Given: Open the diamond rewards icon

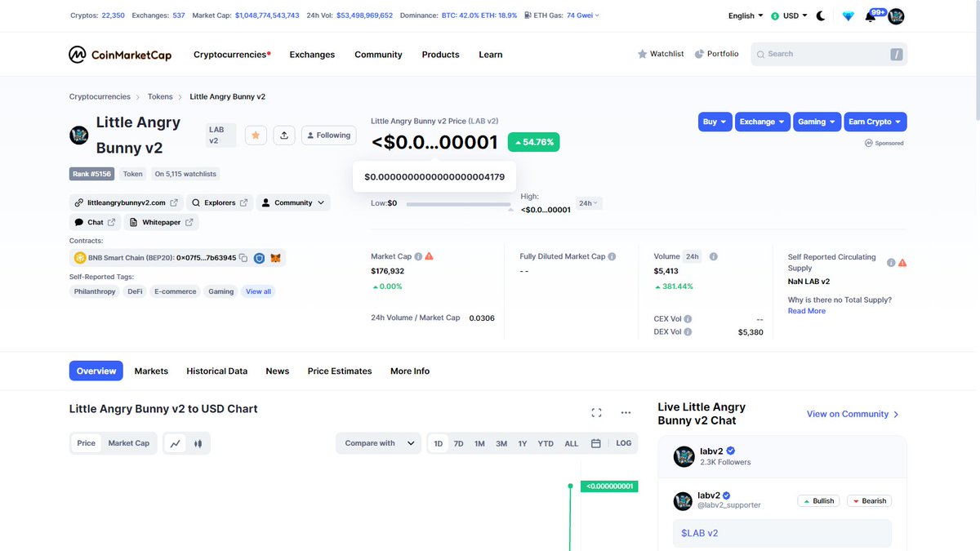Looking at the screenshot, I should tap(848, 16).
